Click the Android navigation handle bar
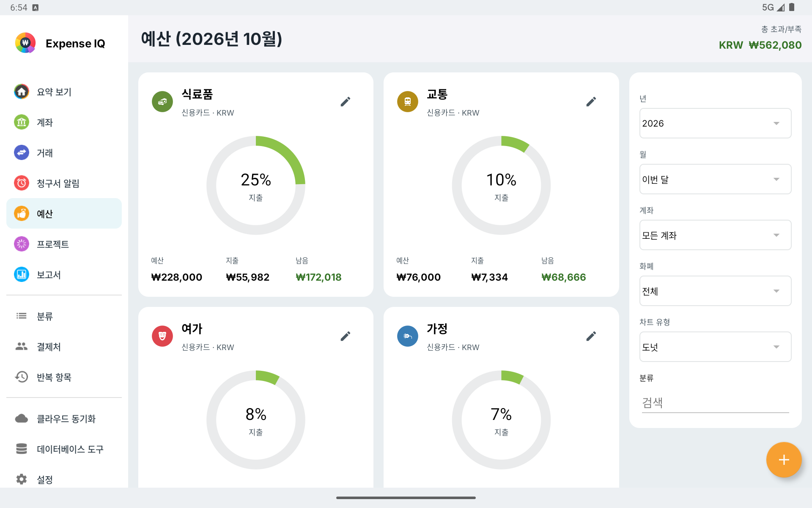 pos(406,498)
